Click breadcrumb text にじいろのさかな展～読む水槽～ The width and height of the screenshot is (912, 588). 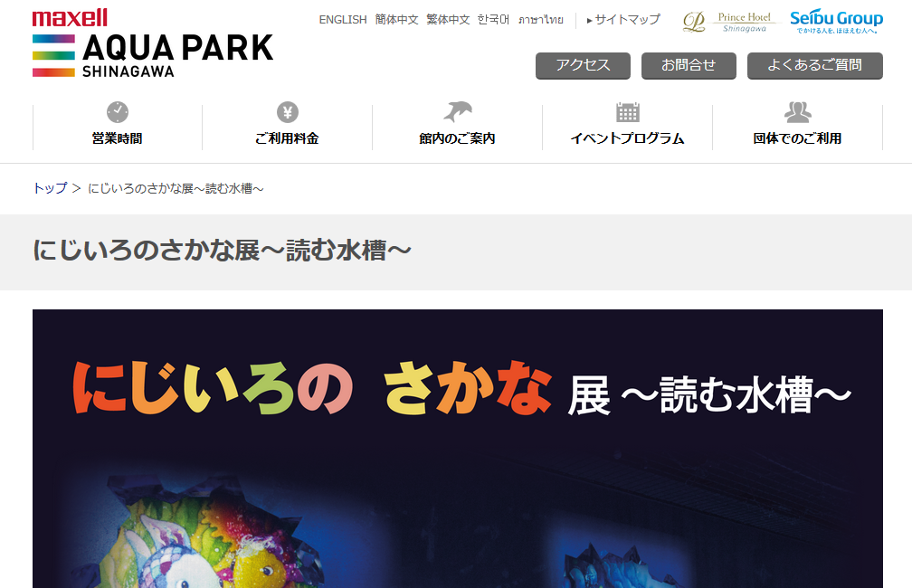click(x=176, y=188)
